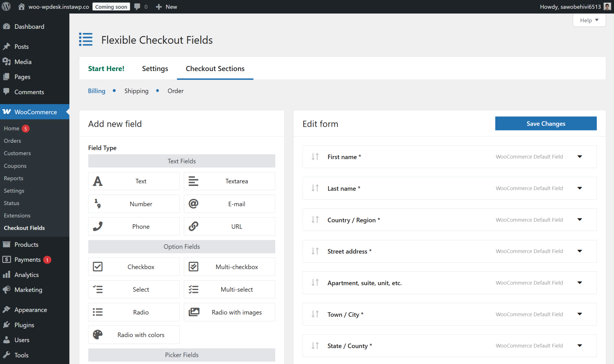Image resolution: width=614 pixels, height=364 pixels.
Task: Open the Help dropdown panel
Action: pyautogui.click(x=589, y=20)
